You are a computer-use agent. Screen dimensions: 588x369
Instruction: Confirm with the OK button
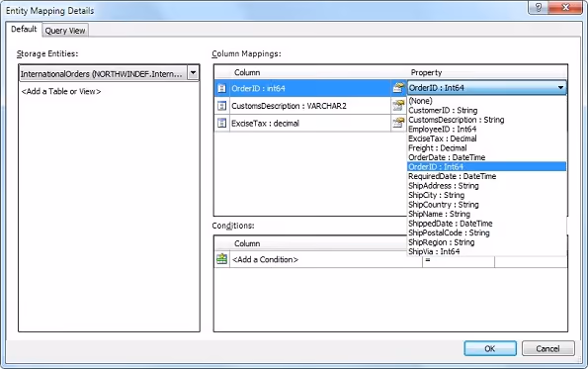pyautogui.click(x=490, y=348)
